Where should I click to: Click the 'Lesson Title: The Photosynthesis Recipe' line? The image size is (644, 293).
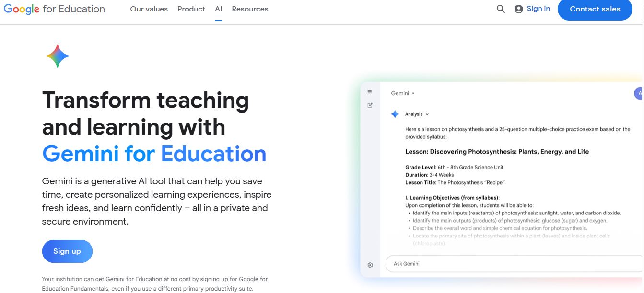point(455,182)
